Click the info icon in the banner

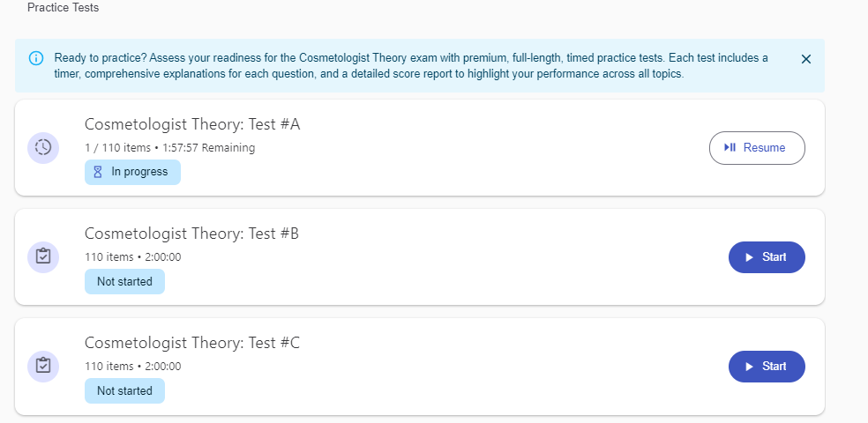click(x=36, y=58)
